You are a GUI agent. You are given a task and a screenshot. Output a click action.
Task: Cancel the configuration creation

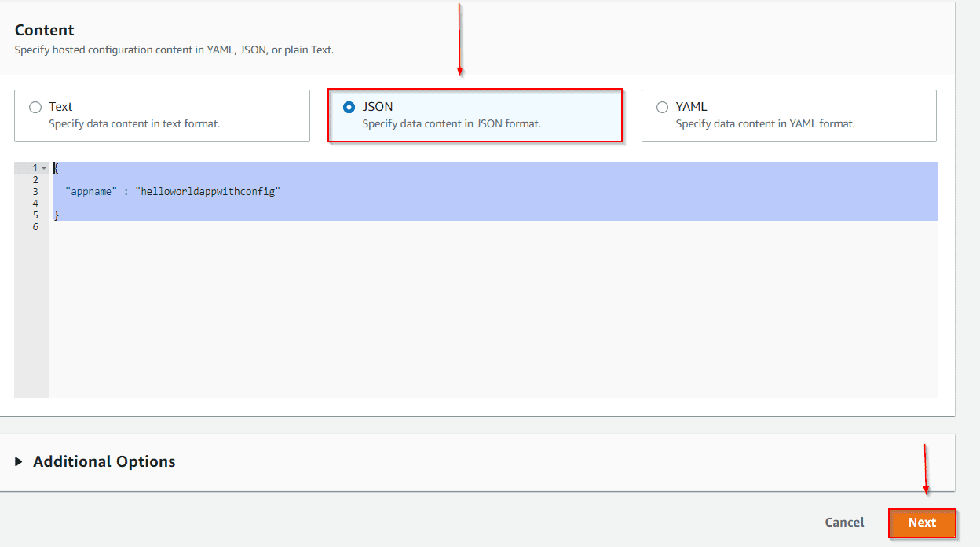(844, 523)
